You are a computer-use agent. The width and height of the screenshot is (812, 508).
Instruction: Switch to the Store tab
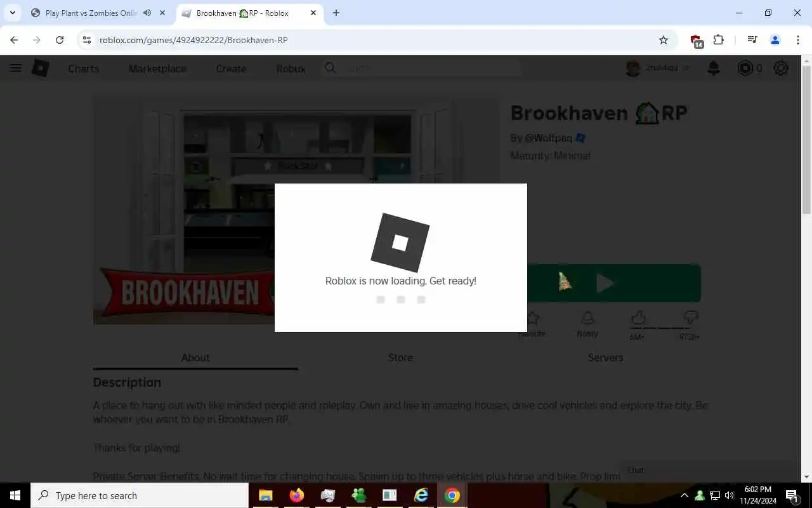click(x=400, y=358)
